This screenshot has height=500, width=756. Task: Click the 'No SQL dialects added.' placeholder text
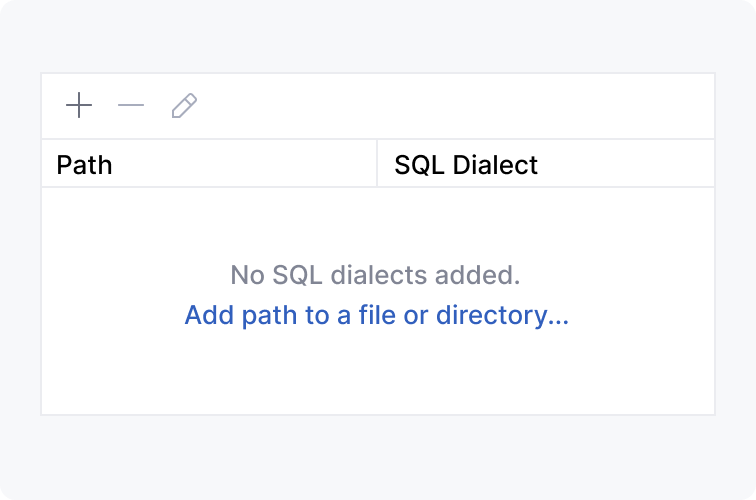click(x=375, y=275)
